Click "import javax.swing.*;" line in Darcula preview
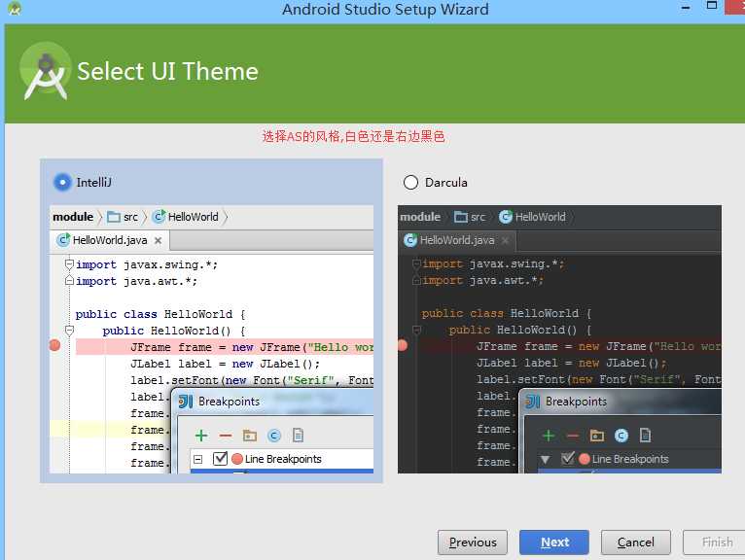This screenshot has height=560, width=745. click(x=493, y=263)
